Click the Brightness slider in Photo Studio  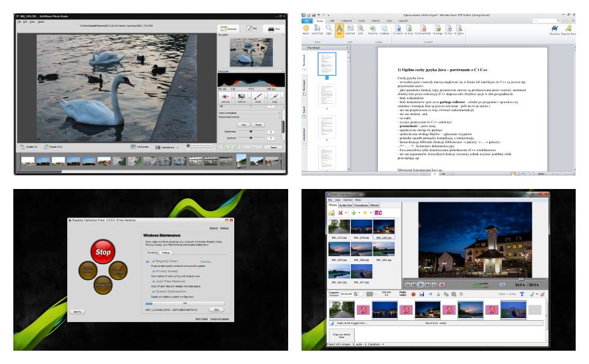click(250, 132)
